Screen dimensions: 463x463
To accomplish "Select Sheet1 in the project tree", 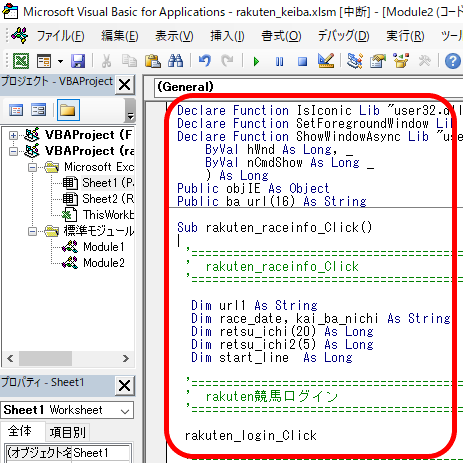I will click(x=107, y=183).
